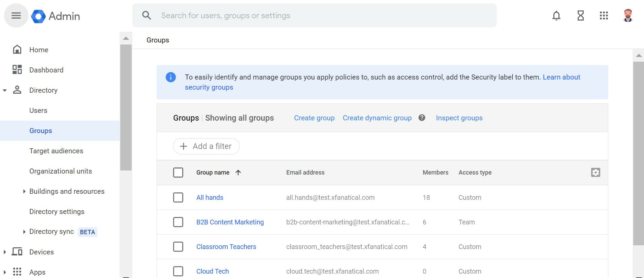Check the All hands group checkbox
The height and width of the screenshot is (278, 644).
[178, 197]
